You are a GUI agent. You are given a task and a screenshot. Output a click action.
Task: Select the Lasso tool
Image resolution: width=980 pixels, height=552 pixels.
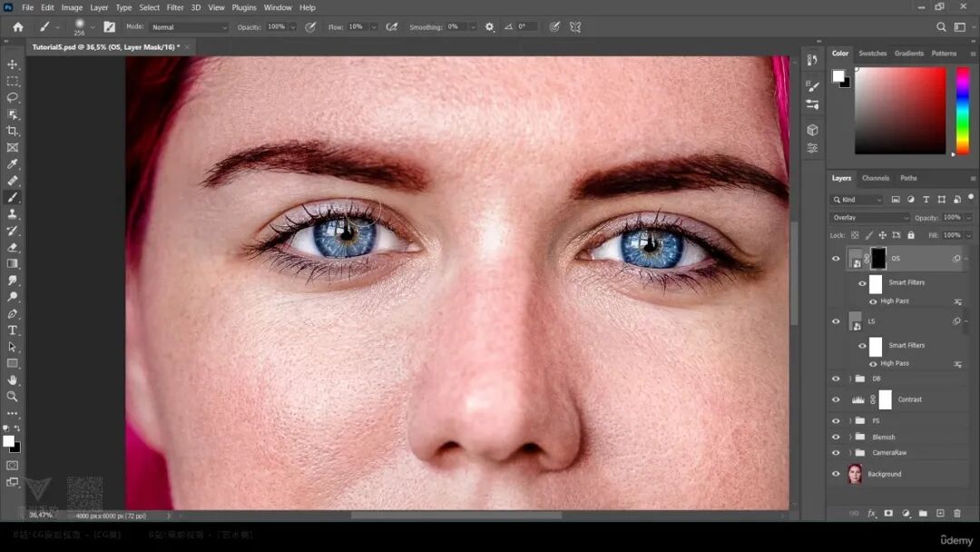13,97
